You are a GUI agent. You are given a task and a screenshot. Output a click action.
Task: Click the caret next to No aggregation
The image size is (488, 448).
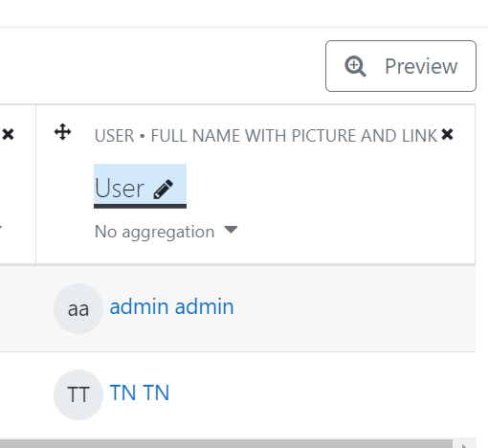click(x=231, y=230)
